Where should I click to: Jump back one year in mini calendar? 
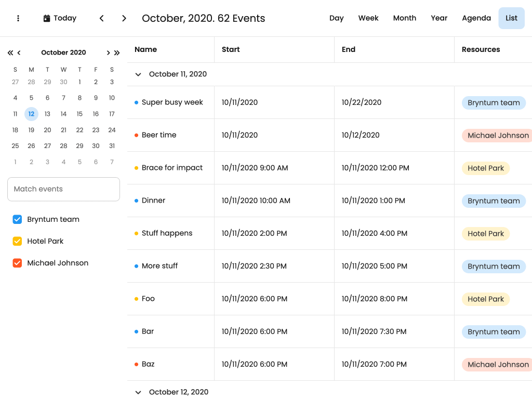pos(10,52)
